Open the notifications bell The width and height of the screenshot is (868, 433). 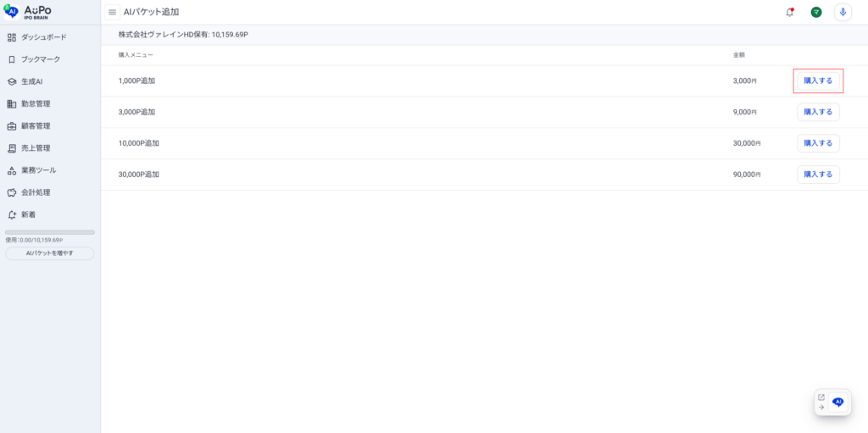790,12
